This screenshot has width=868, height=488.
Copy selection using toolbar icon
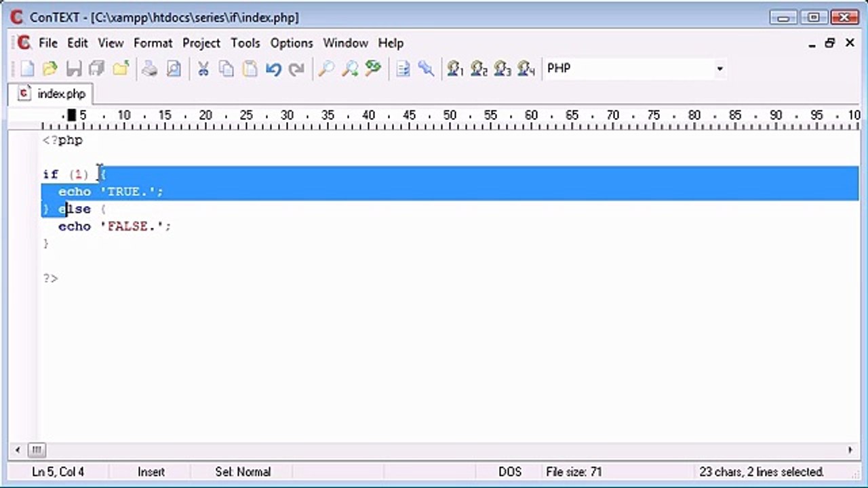[x=226, y=68]
